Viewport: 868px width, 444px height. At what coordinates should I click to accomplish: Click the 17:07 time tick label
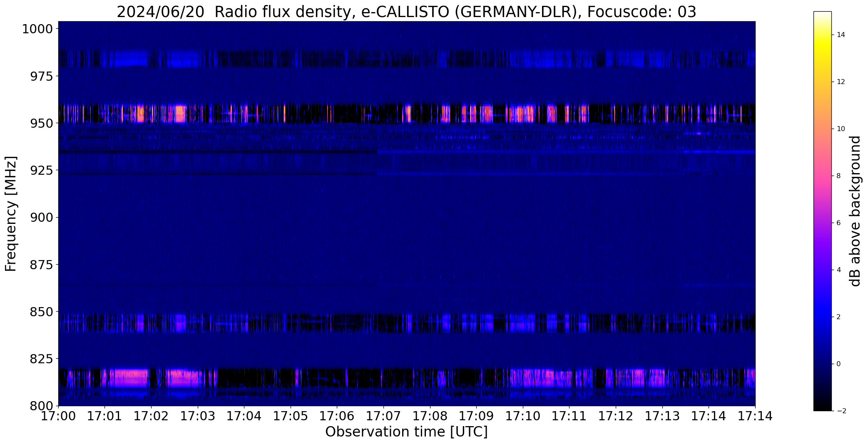(x=383, y=416)
